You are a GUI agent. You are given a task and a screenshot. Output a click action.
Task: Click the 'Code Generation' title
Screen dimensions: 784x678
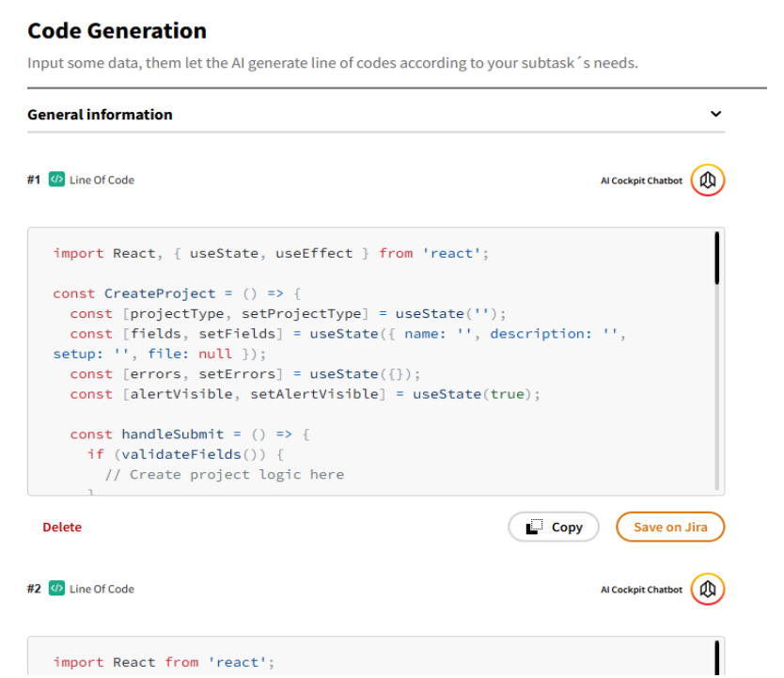click(x=117, y=31)
